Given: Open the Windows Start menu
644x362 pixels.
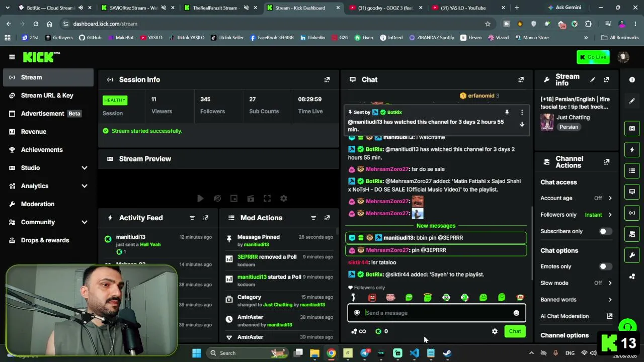Looking at the screenshot, I should 197,353.
